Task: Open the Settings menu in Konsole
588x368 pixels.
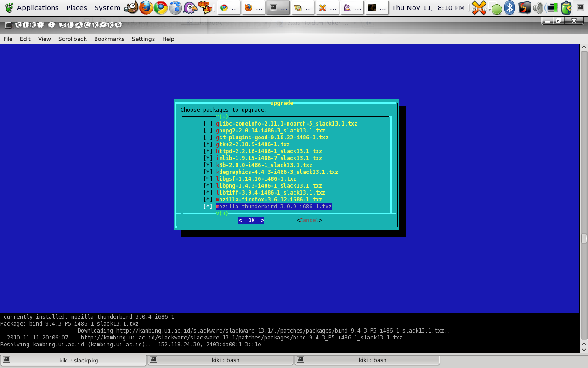Action: [x=143, y=39]
